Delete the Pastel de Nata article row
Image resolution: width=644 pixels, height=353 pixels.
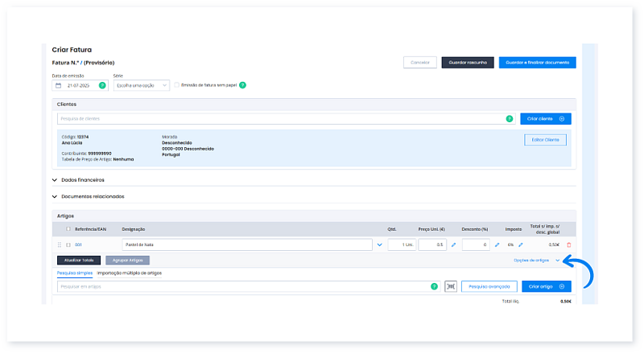click(569, 244)
